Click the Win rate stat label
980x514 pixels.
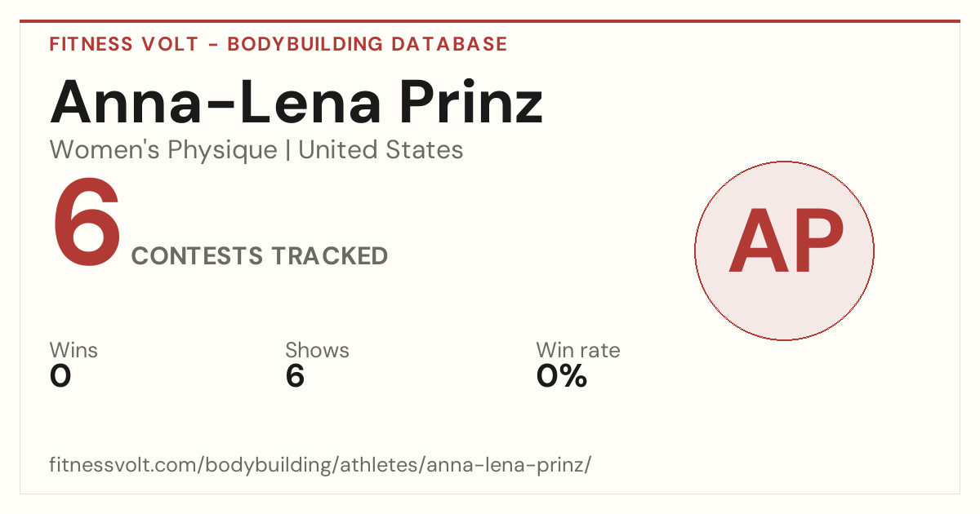click(578, 351)
